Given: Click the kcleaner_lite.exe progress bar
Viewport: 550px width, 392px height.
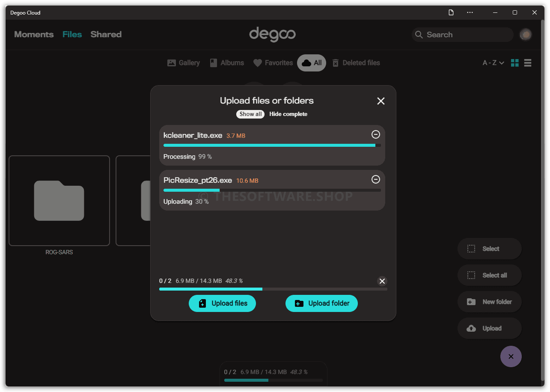Looking at the screenshot, I should [x=272, y=146].
